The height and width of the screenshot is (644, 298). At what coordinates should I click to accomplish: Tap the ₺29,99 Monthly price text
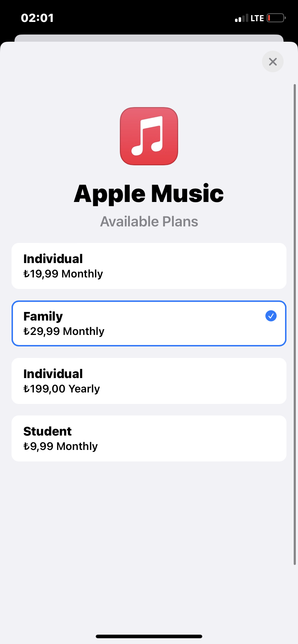click(64, 331)
